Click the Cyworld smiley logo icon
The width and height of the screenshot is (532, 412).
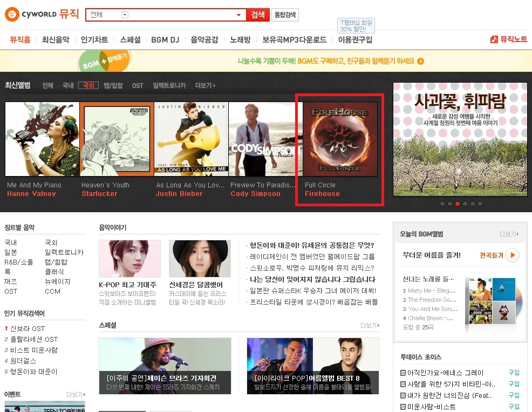pos(12,15)
